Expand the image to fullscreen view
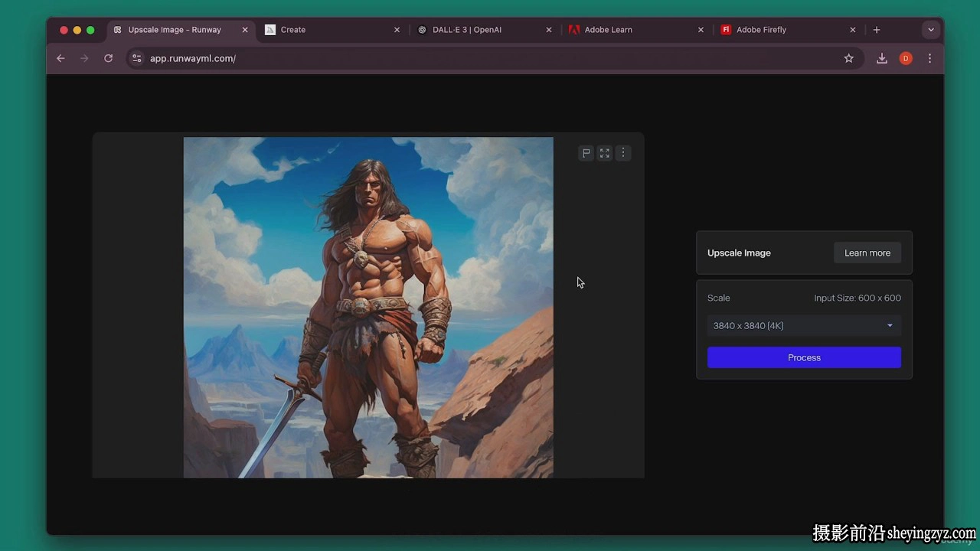This screenshot has width=980, height=551. tap(605, 153)
